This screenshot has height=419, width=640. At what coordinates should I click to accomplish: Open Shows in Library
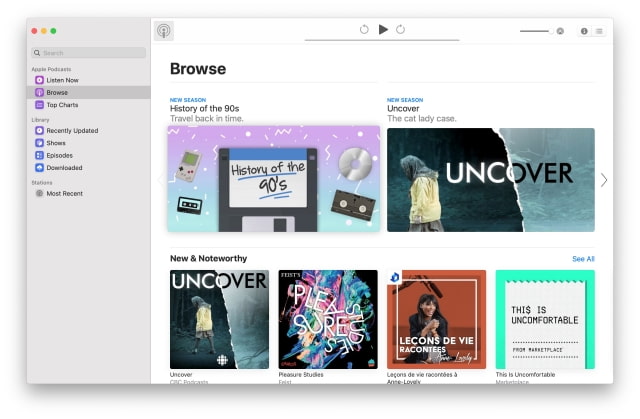coord(89,143)
